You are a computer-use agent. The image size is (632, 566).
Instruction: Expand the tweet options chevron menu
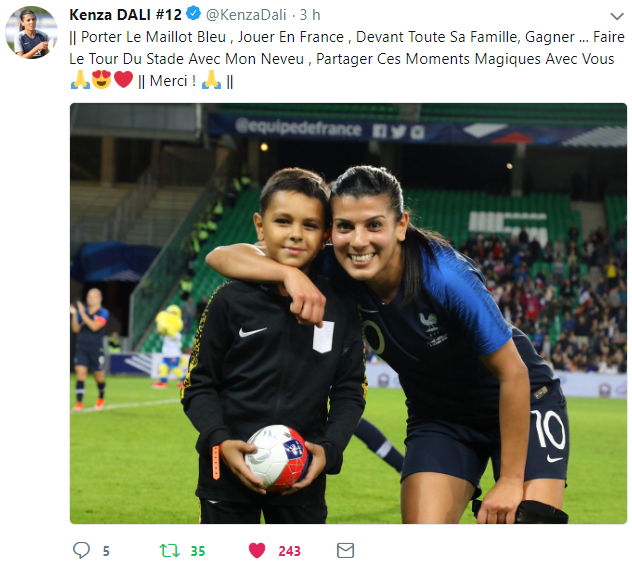click(617, 16)
